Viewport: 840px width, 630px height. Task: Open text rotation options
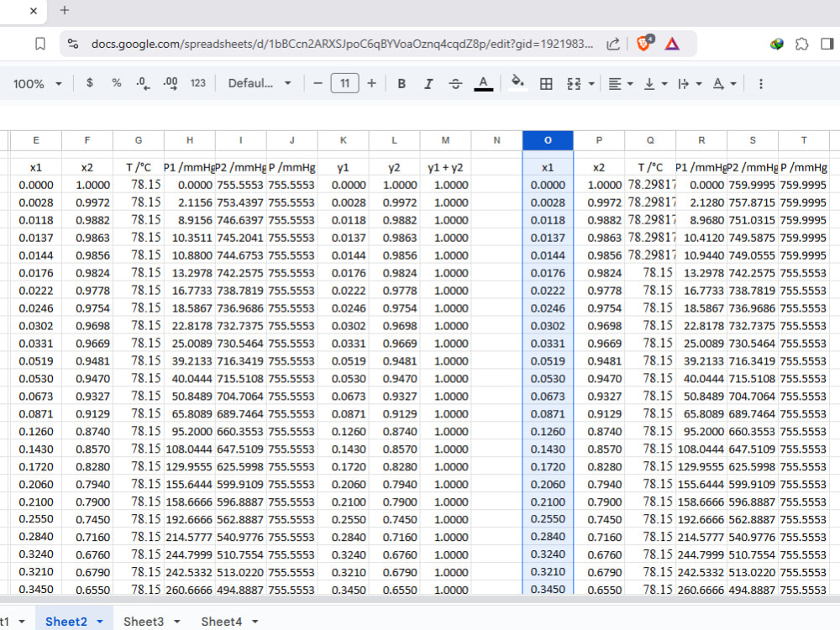[x=724, y=83]
